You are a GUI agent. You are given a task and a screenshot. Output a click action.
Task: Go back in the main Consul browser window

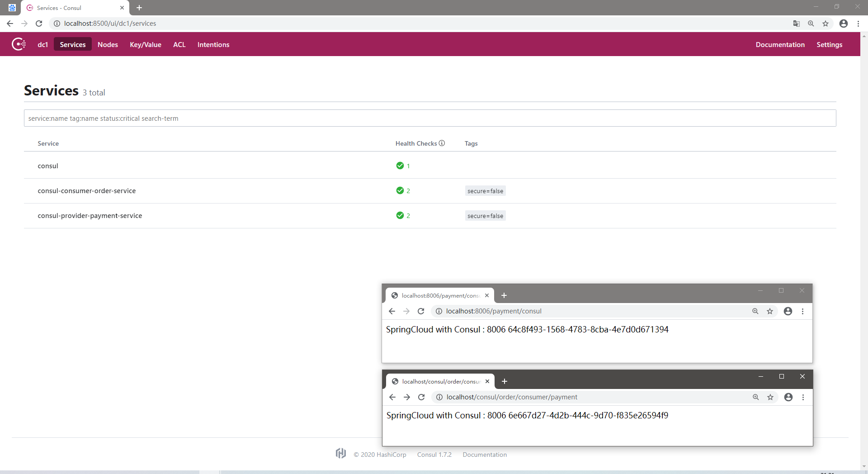[10, 24]
